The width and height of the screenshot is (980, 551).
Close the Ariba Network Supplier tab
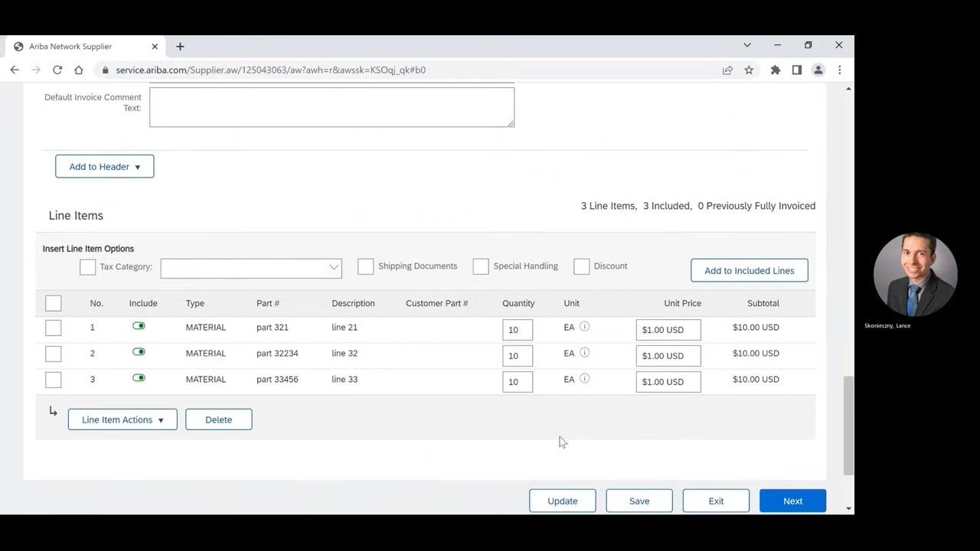click(155, 46)
